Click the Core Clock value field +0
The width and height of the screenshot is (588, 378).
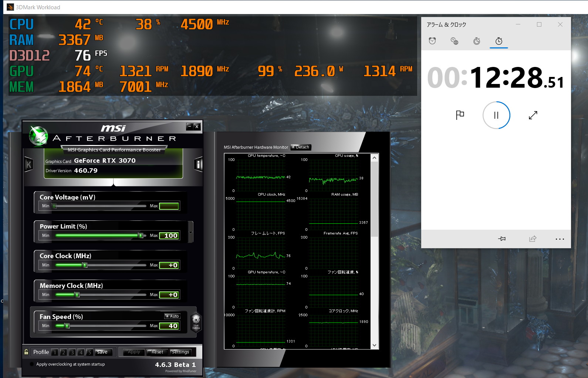tap(169, 265)
